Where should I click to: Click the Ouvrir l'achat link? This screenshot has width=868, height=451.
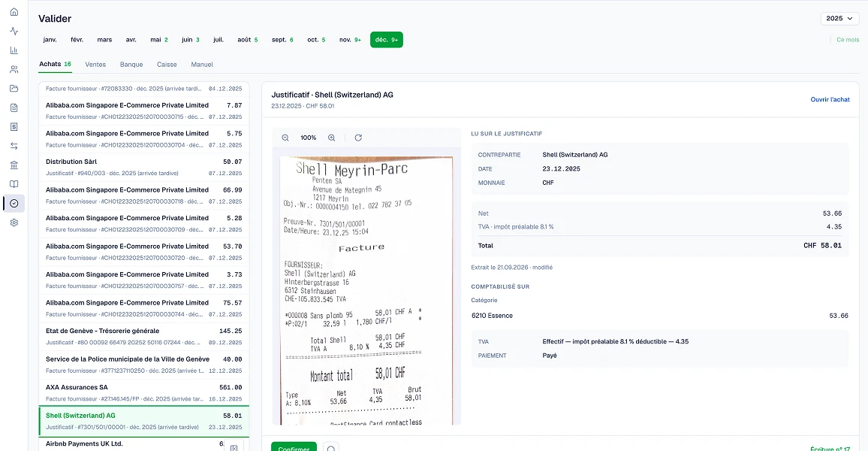(830, 100)
